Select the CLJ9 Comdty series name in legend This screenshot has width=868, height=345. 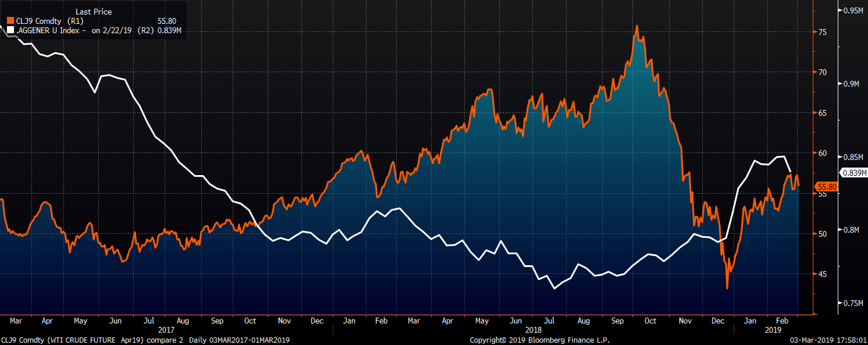pos(39,21)
